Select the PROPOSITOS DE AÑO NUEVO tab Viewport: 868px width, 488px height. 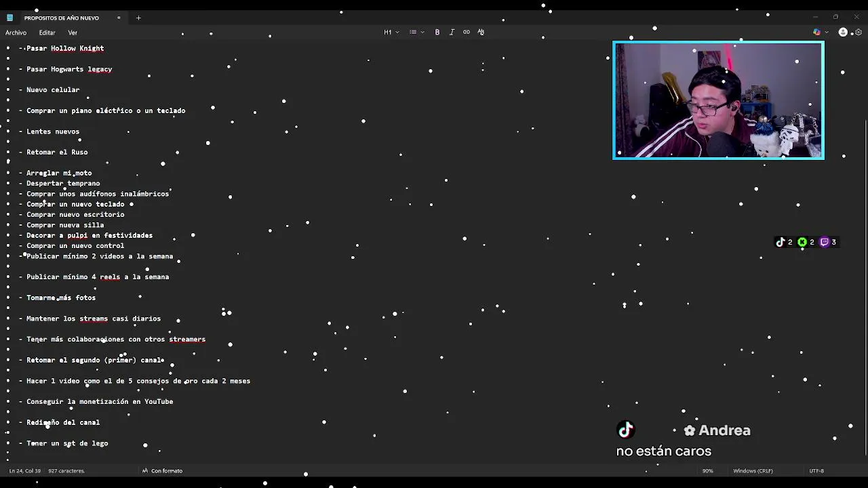[x=62, y=18]
